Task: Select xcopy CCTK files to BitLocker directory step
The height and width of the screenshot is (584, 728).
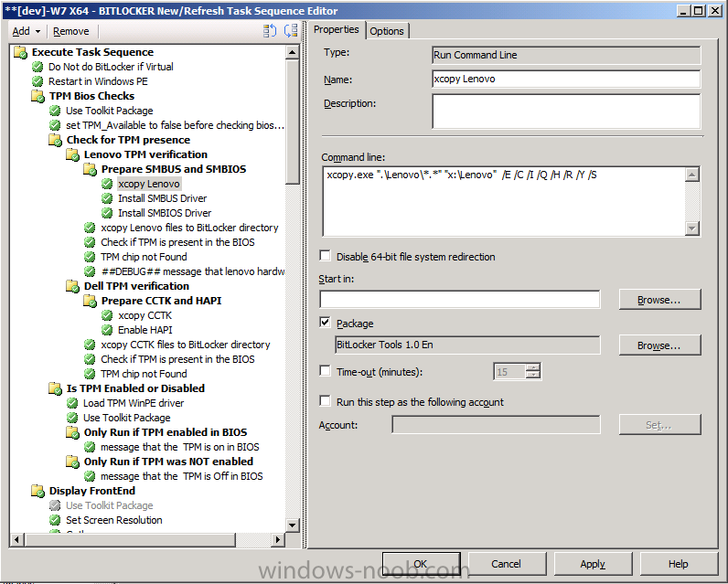Action: point(186,345)
